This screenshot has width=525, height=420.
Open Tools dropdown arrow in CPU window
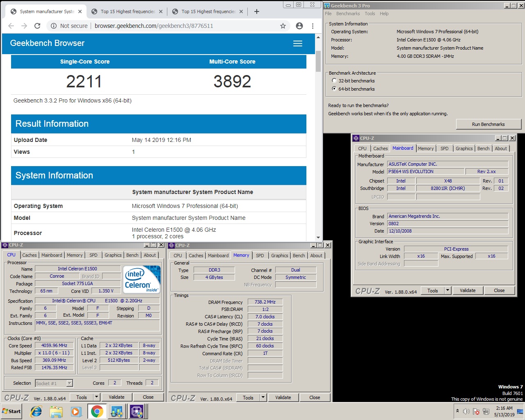tap(96, 397)
